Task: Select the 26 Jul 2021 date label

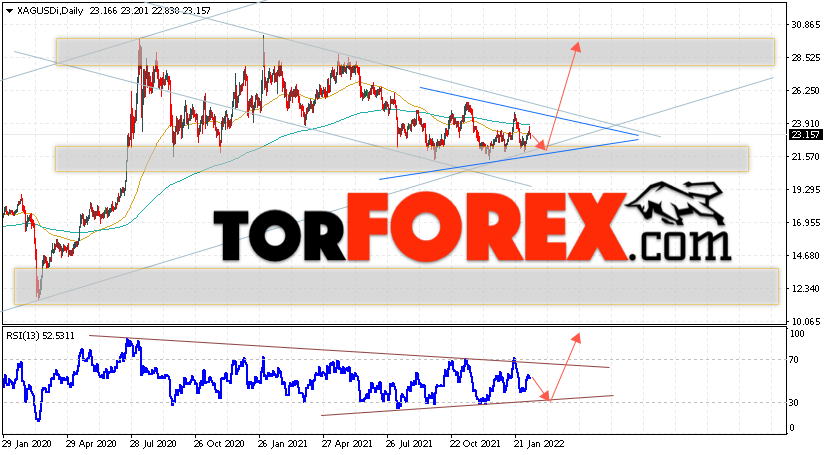Action: coord(411,443)
